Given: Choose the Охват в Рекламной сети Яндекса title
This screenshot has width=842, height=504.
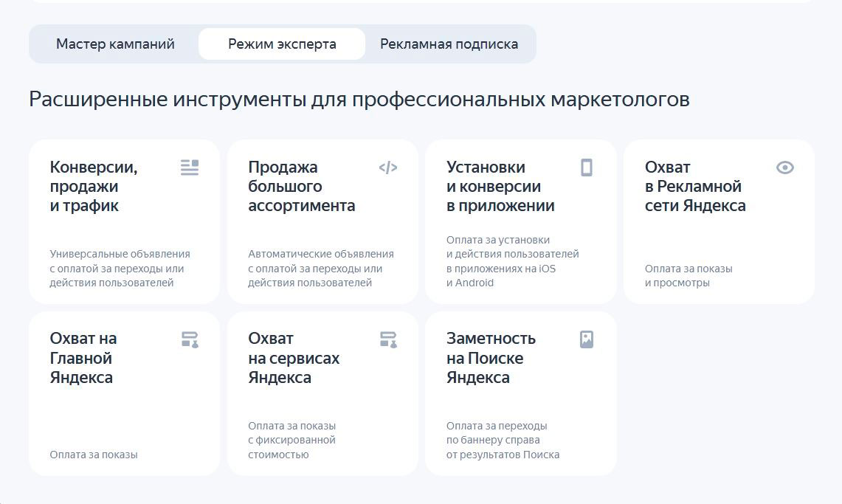Looking at the screenshot, I should [x=695, y=186].
